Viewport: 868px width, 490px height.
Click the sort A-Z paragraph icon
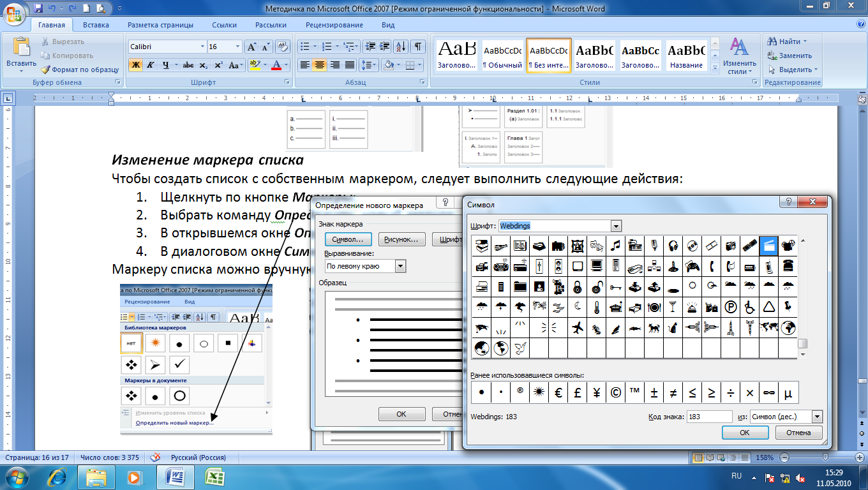[x=401, y=47]
